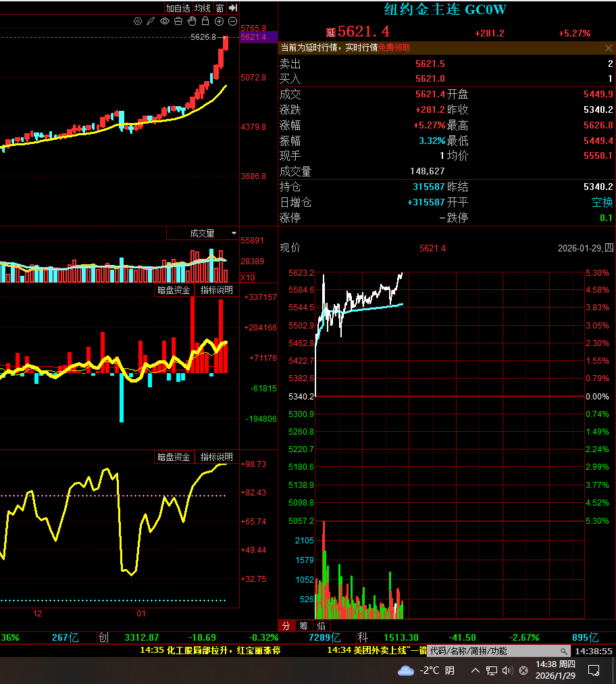
Task: Click the 成交量 value 148,627
Action: click(428, 171)
